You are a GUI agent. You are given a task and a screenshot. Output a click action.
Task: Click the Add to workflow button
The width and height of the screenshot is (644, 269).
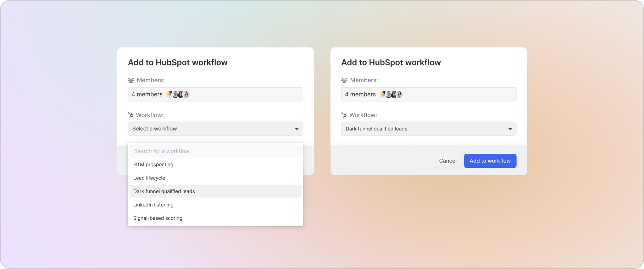click(490, 161)
